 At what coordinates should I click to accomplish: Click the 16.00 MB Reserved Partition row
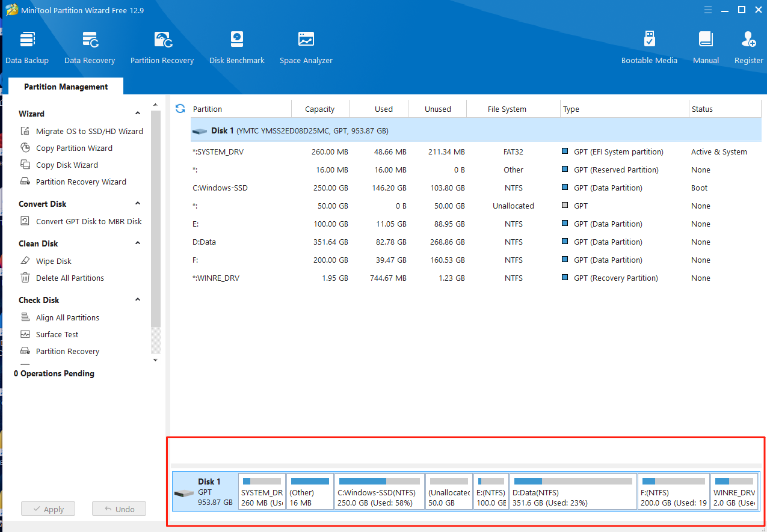[476, 170]
